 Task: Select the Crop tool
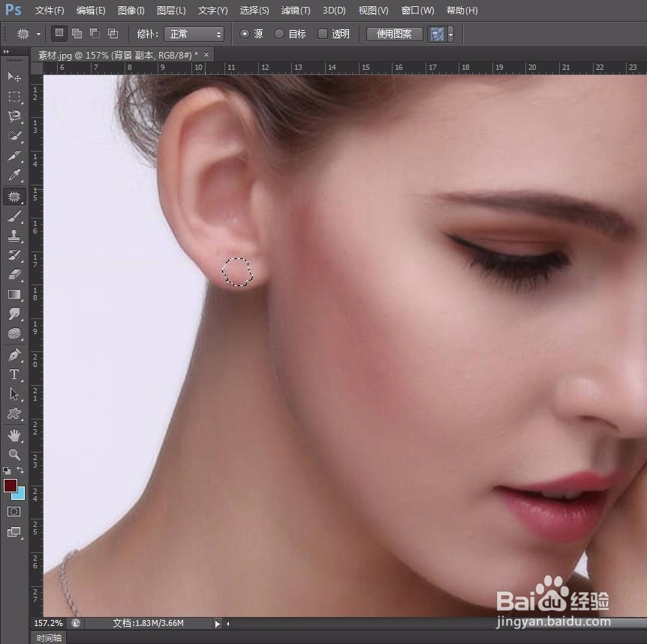14,156
